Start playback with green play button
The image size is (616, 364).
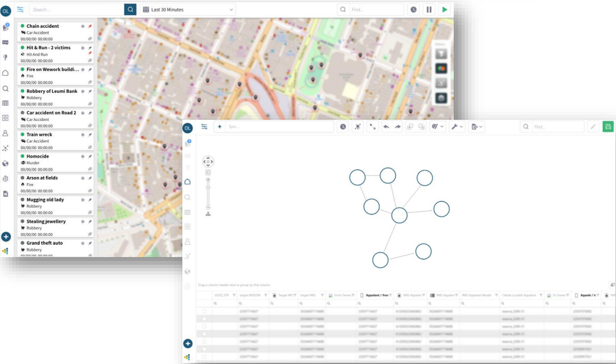click(x=445, y=9)
